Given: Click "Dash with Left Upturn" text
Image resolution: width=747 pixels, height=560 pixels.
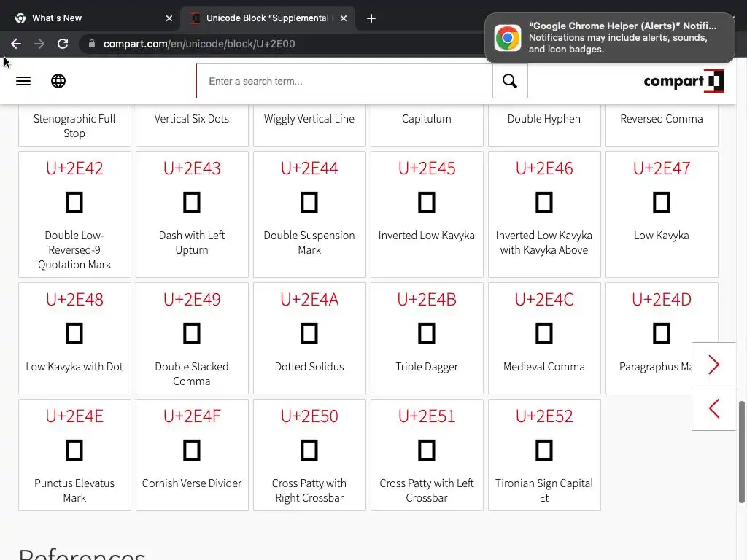Looking at the screenshot, I should pyautogui.click(x=192, y=242).
